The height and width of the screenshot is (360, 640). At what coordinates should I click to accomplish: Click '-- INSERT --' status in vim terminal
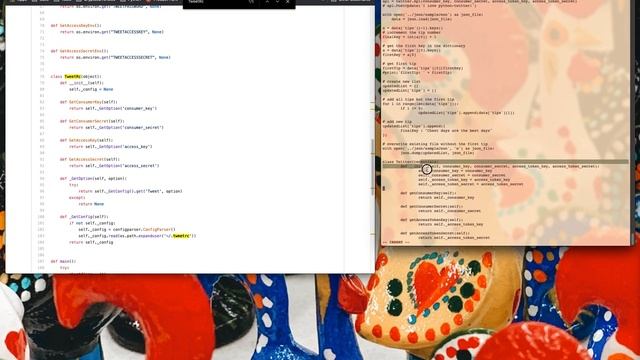tap(396, 242)
